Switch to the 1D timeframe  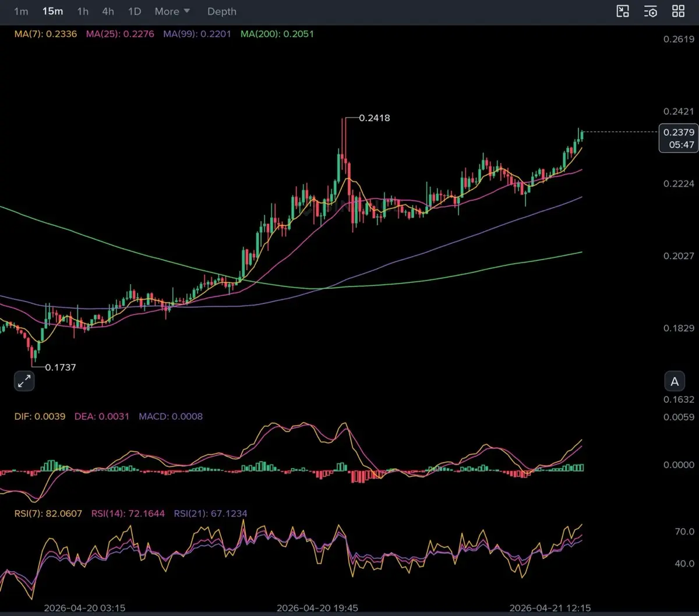[135, 11]
